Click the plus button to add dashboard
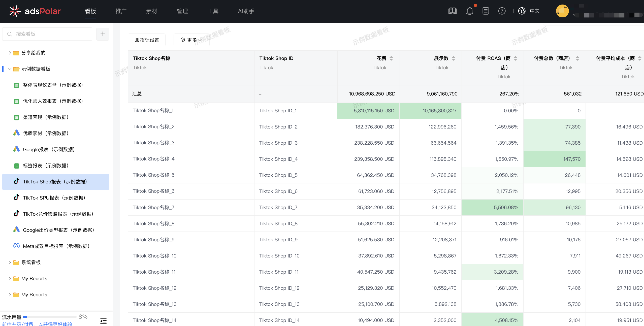 tap(103, 34)
